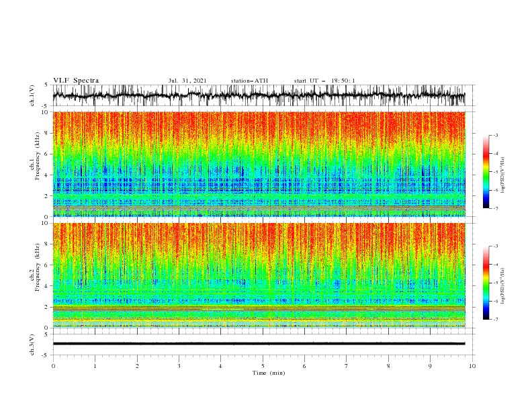Viewport: 532px width, 411px height.
Task: Click the 'ch.3(V)' waveform axis label
Action: click(32, 345)
